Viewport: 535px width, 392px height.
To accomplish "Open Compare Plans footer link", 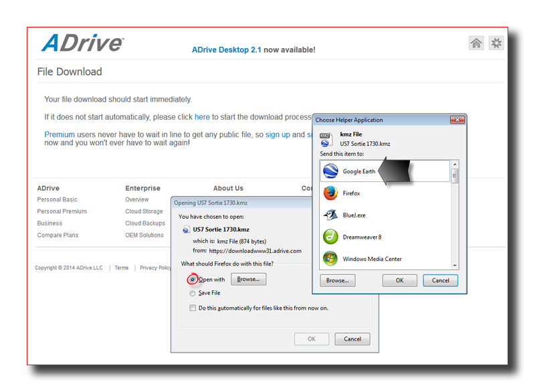I will click(58, 235).
